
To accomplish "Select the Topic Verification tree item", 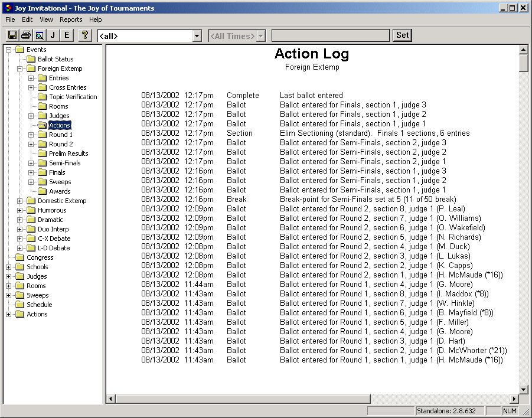I will (x=73, y=97).
